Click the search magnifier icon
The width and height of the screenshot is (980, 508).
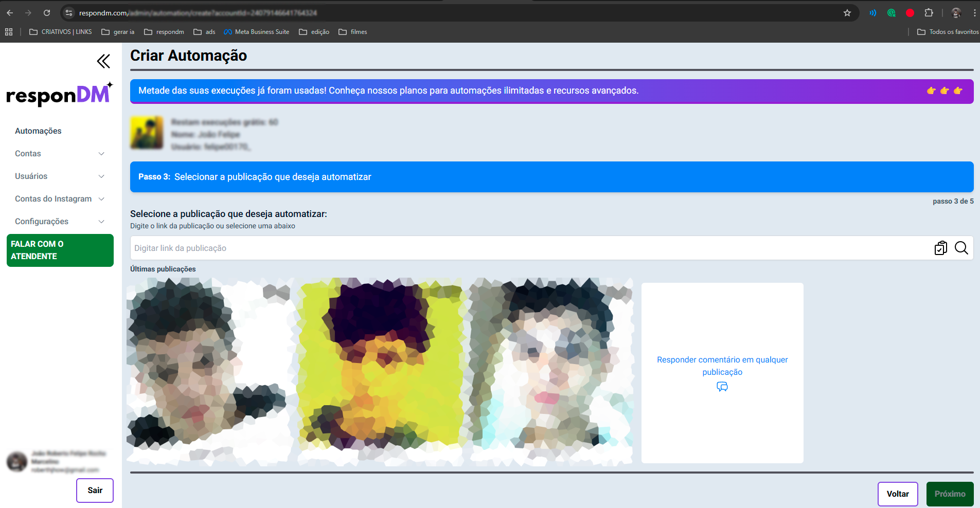coord(961,248)
